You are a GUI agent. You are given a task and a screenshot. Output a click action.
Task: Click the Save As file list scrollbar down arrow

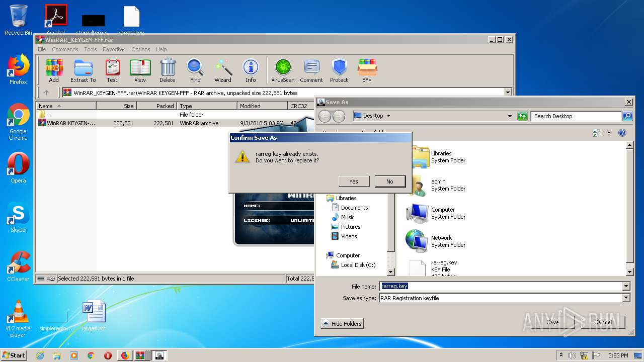(x=629, y=272)
